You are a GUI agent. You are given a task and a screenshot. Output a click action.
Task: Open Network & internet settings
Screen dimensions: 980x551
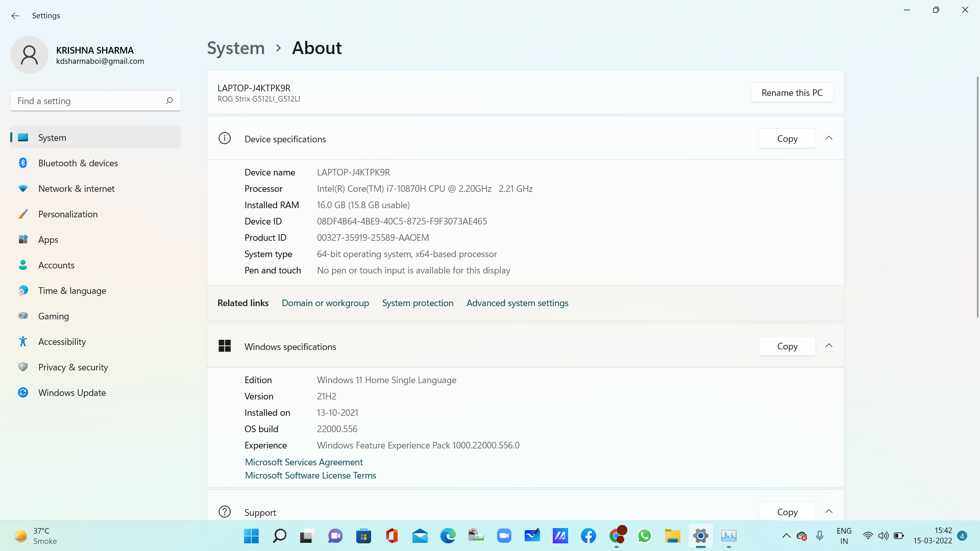point(76,189)
